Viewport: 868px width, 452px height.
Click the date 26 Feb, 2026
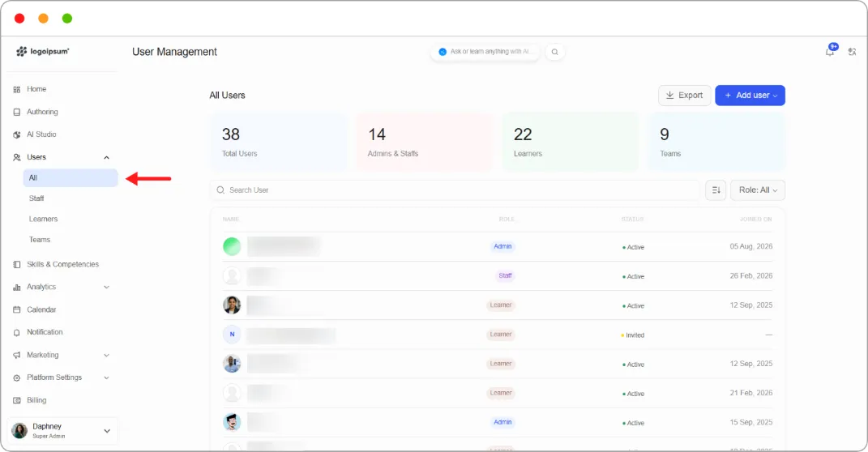tap(750, 275)
